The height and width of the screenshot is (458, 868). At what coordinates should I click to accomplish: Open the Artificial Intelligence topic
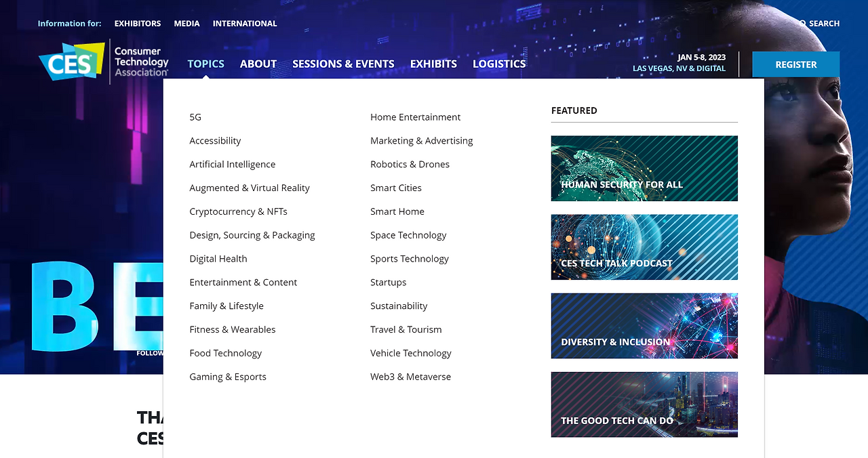[232, 164]
